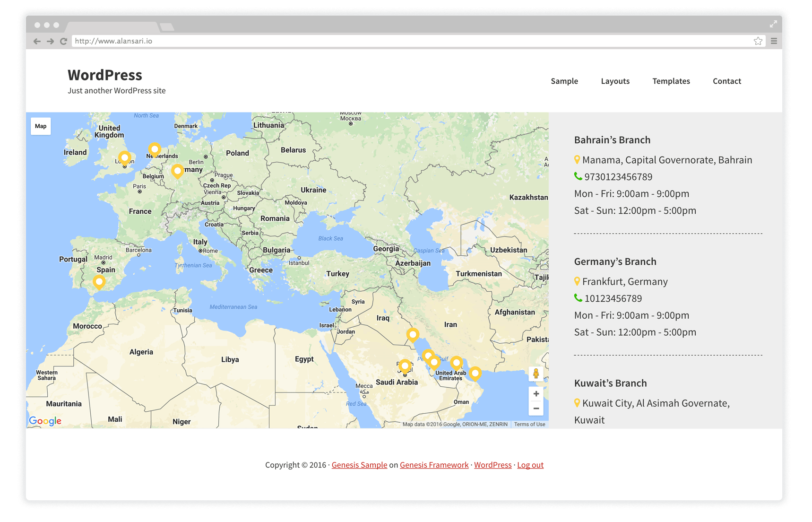Select the map marker near London
Screen dimensions: 812x522
[x=124, y=158]
